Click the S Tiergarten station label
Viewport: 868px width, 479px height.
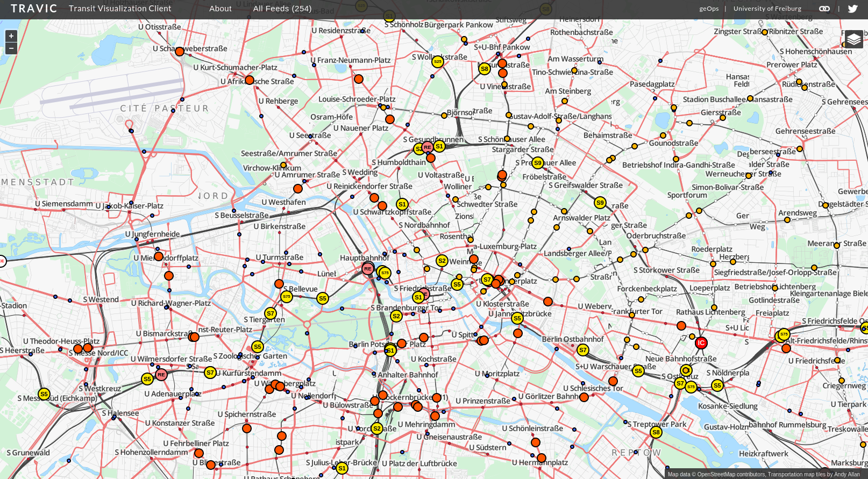click(264, 319)
